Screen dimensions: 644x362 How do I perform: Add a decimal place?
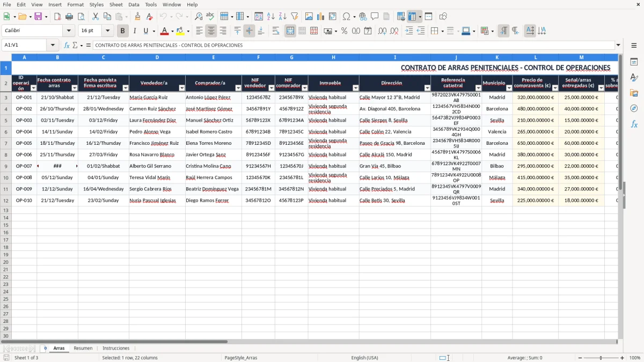(382, 31)
